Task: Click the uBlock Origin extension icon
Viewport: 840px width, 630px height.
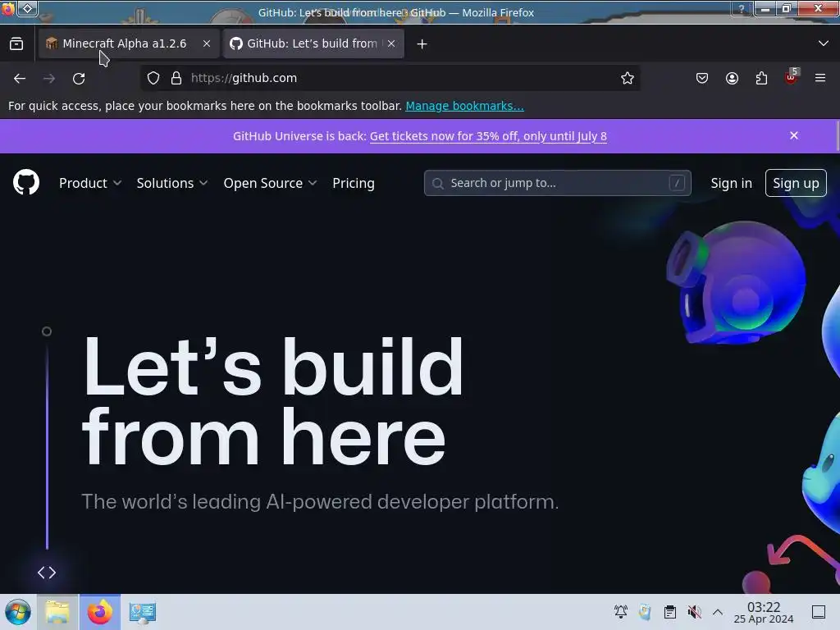Action: click(792, 77)
